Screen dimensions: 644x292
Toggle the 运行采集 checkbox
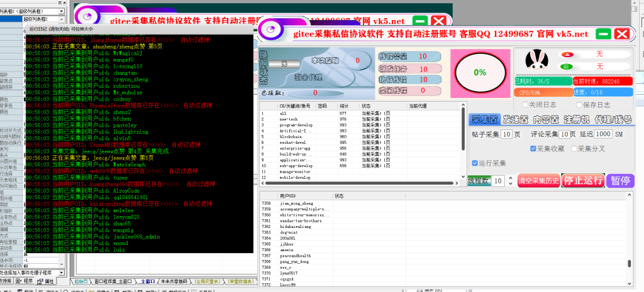(476, 163)
